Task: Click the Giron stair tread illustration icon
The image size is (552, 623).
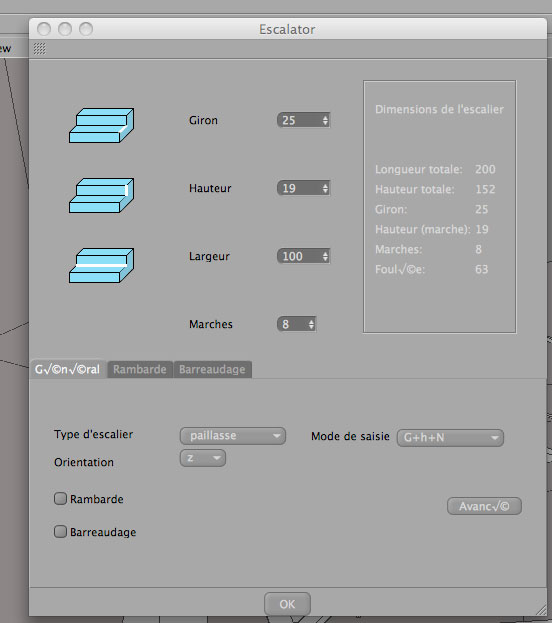Action: [x=101, y=126]
